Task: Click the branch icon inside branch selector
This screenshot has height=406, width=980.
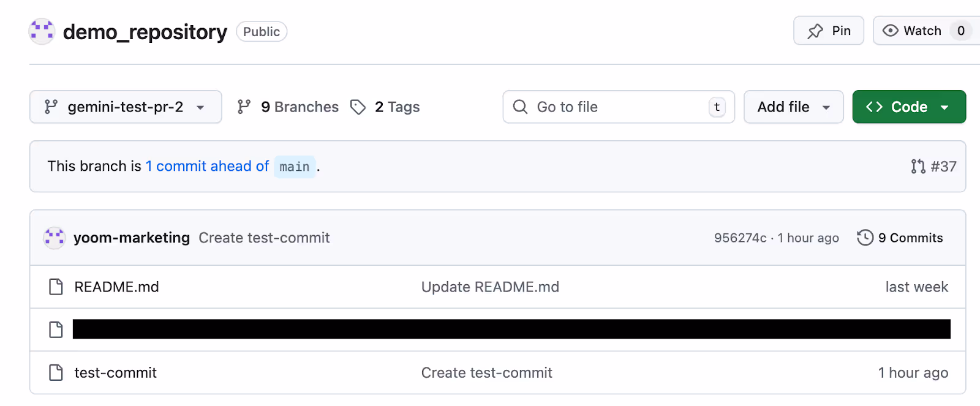Action: [x=51, y=107]
